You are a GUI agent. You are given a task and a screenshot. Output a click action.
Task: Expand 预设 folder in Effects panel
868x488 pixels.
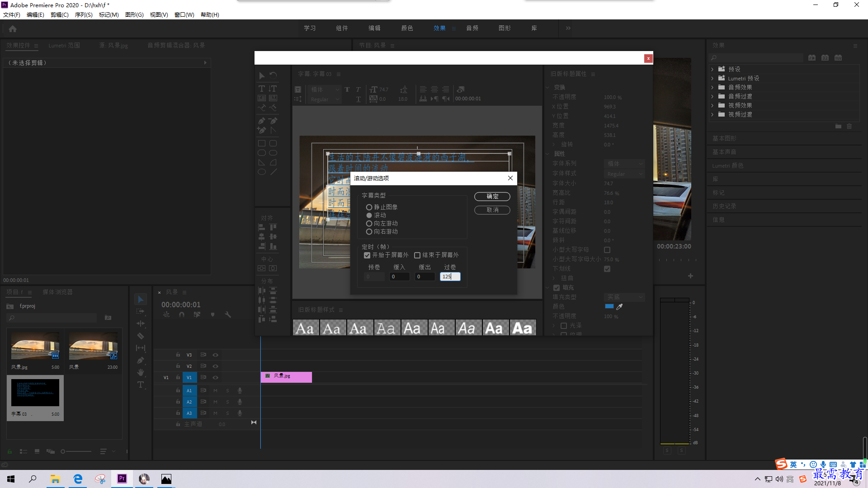(x=712, y=69)
